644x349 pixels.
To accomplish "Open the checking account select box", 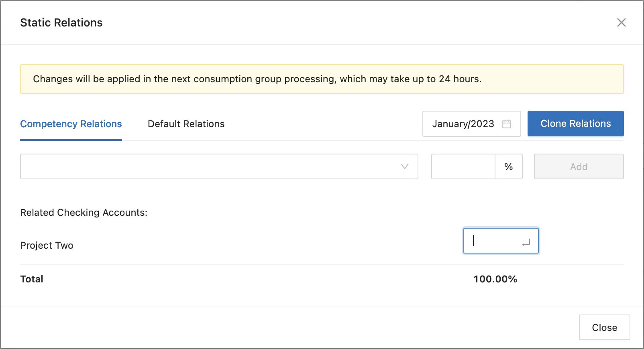I will 213,166.
